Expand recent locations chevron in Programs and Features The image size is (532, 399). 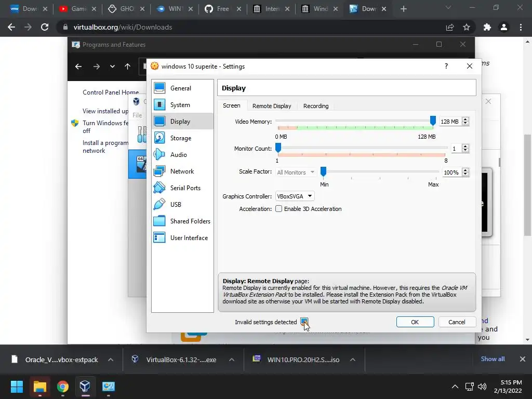[112, 66]
